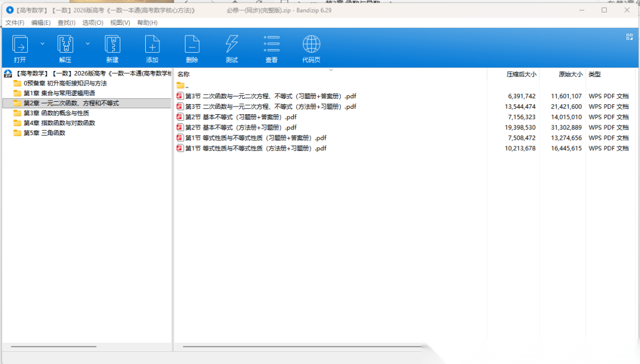
Task: Open the 文件(F) menu
Action: tap(15, 22)
